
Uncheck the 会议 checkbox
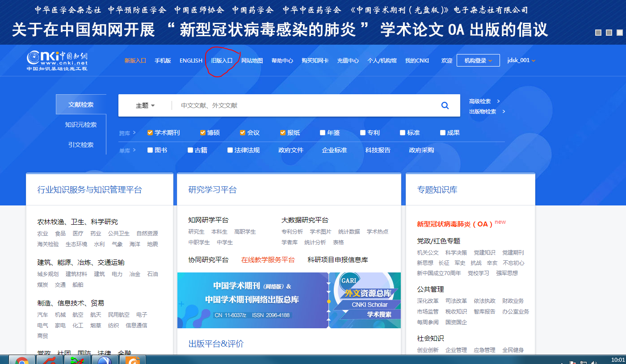(x=243, y=133)
